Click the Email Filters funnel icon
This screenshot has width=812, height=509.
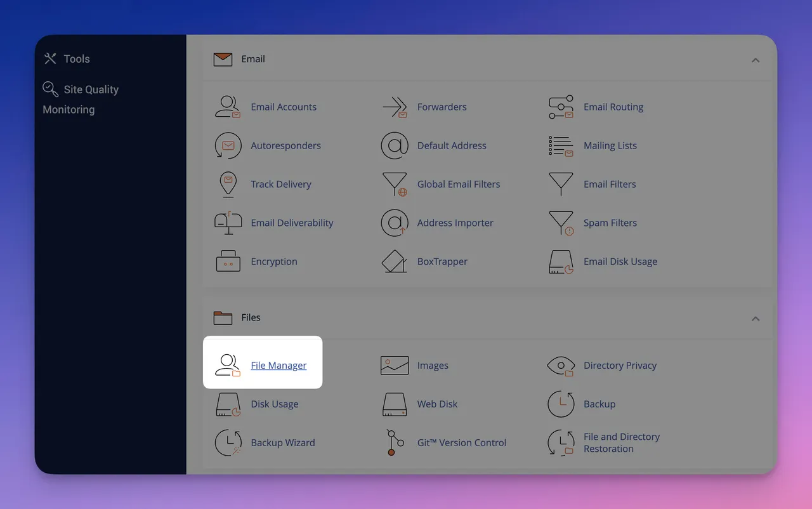point(561,185)
